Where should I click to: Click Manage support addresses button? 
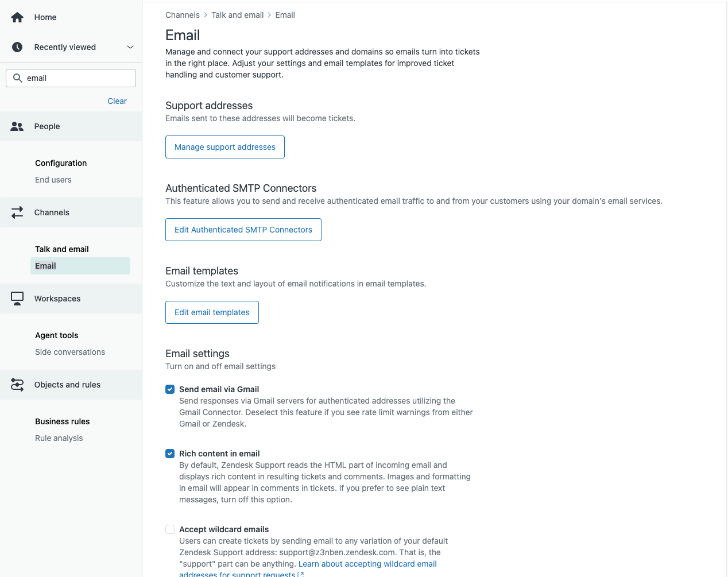(225, 147)
